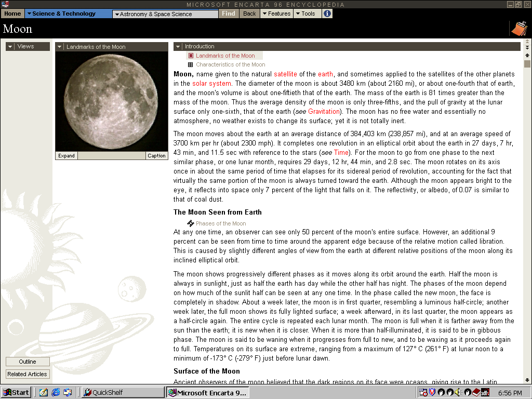
Task: Open the Astronomy & Space Science dropdown
Action: tap(166, 14)
